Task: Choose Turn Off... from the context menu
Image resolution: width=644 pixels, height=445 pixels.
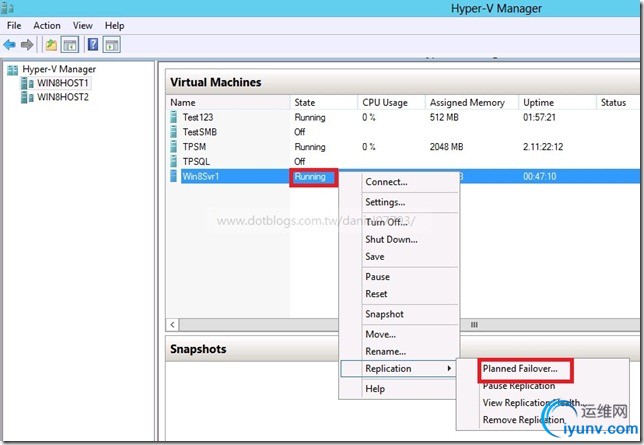Action: click(x=398, y=222)
